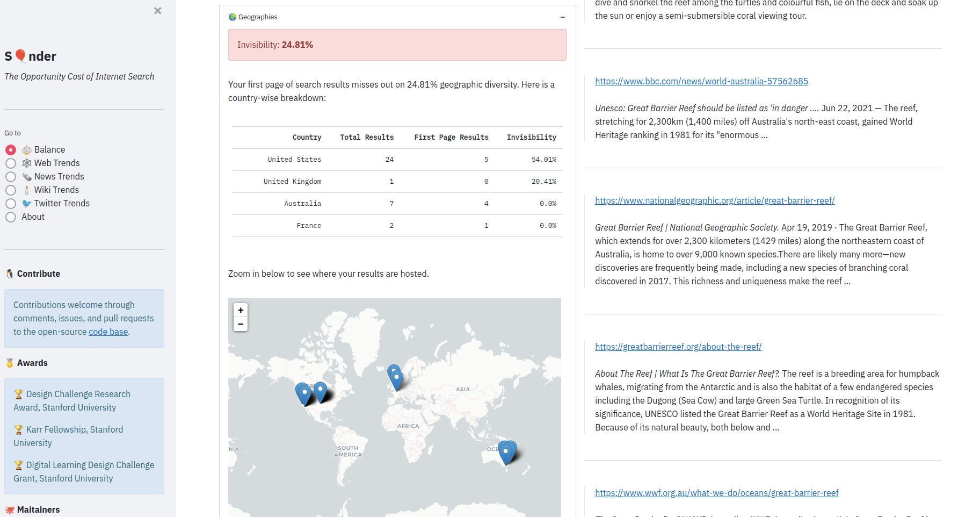Collapse the Geographies expander
This screenshot has height=517, width=980.
(x=562, y=17)
